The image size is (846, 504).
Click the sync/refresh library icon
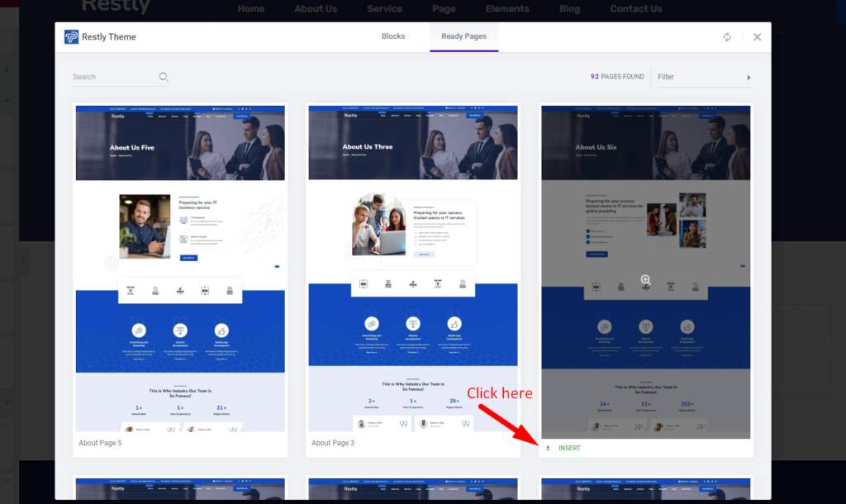(727, 37)
